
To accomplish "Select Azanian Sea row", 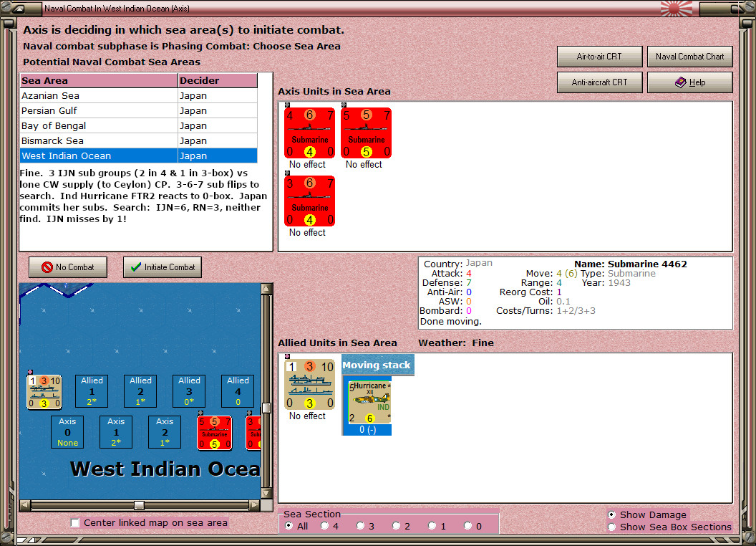I will (138, 95).
